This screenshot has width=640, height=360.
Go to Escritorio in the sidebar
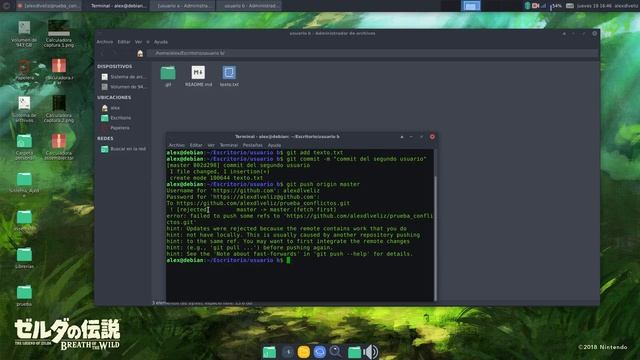(x=117, y=118)
